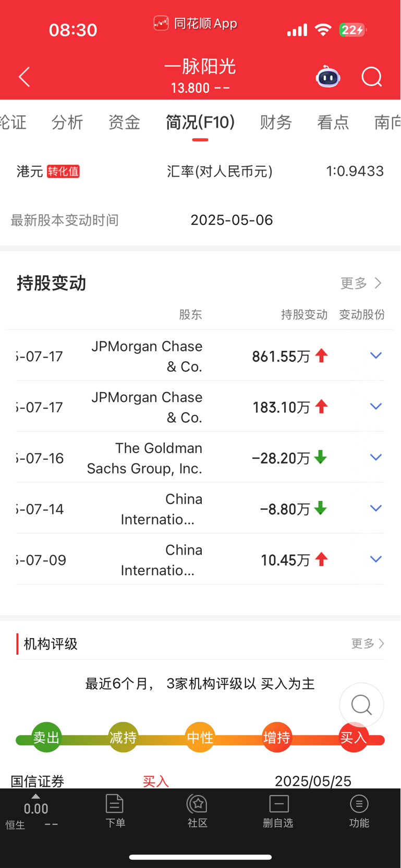Open 下单 order icon in bottom bar

pos(115,811)
